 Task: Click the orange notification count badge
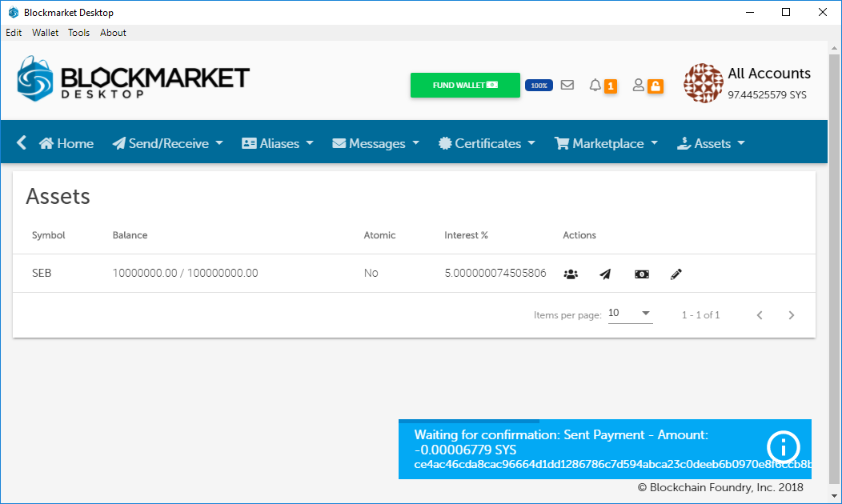[611, 86]
